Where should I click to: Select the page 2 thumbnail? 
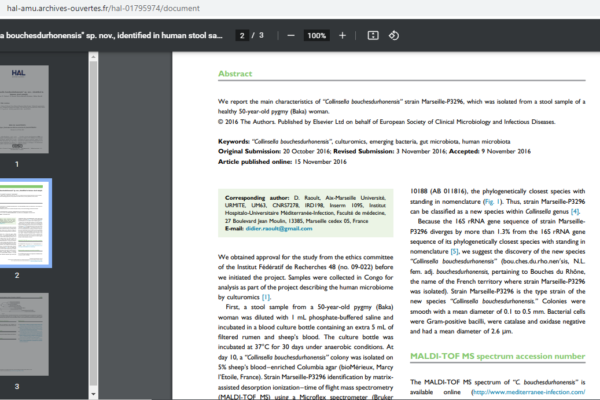[x=25, y=223]
